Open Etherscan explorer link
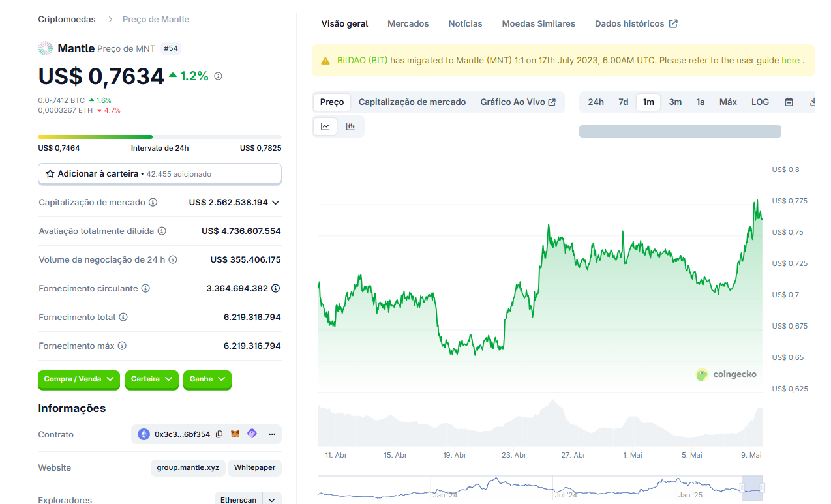This screenshot has width=831, height=504. [238, 500]
